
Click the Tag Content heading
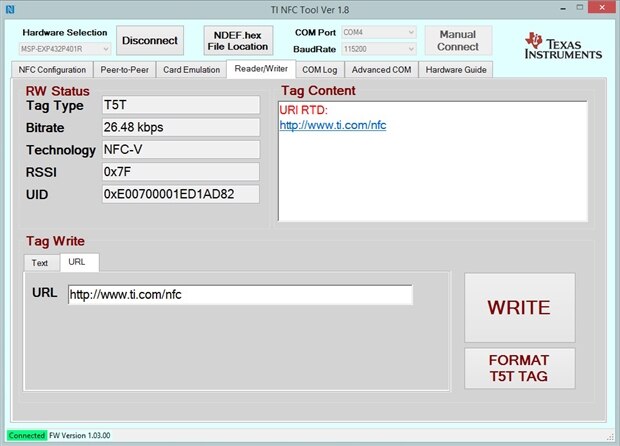[318, 91]
